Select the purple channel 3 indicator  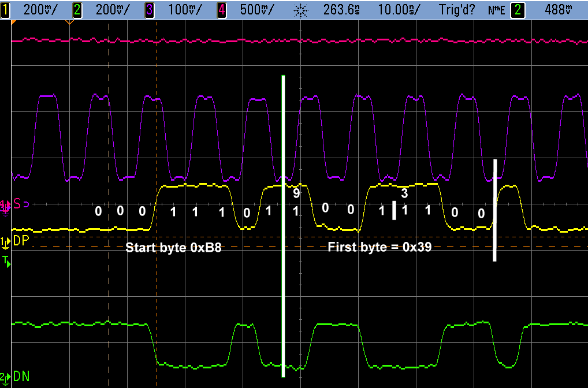(149, 9)
